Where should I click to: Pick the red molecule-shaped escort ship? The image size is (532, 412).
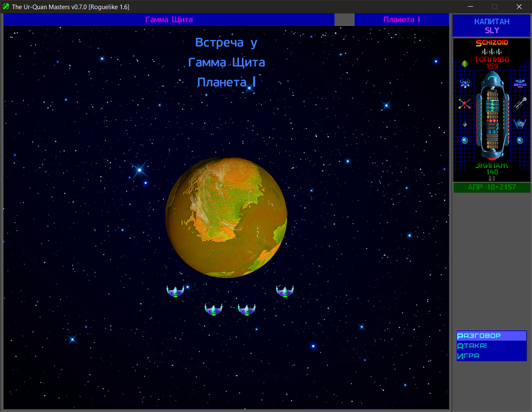[465, 104]
